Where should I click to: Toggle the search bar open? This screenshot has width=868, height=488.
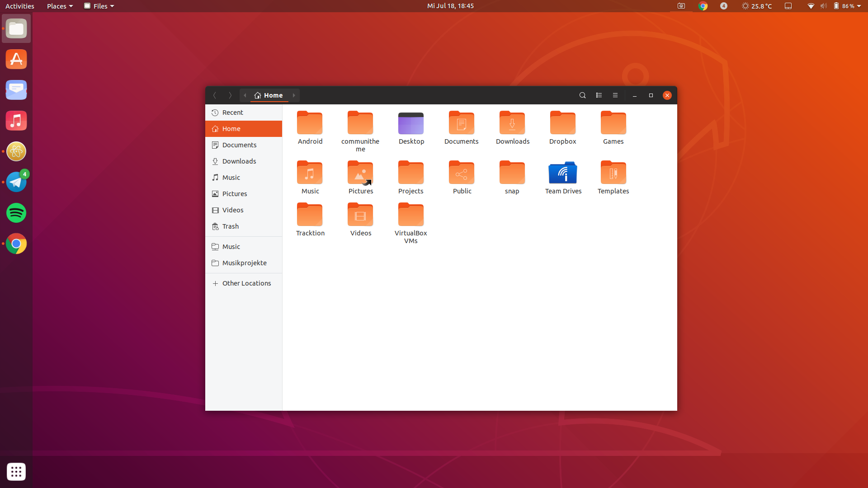[582, 95]
